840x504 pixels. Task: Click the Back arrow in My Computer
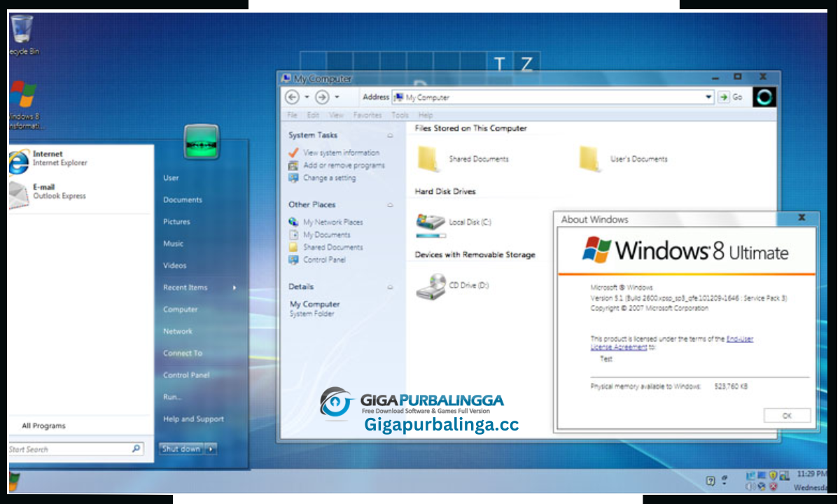tap(293, 97)
